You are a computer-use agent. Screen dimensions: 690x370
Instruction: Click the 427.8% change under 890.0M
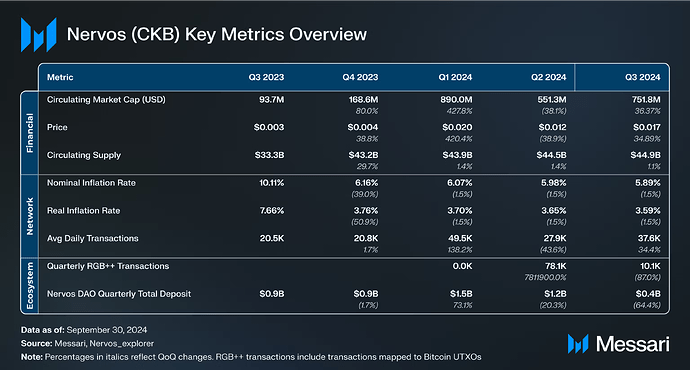(x=459, y=111)
